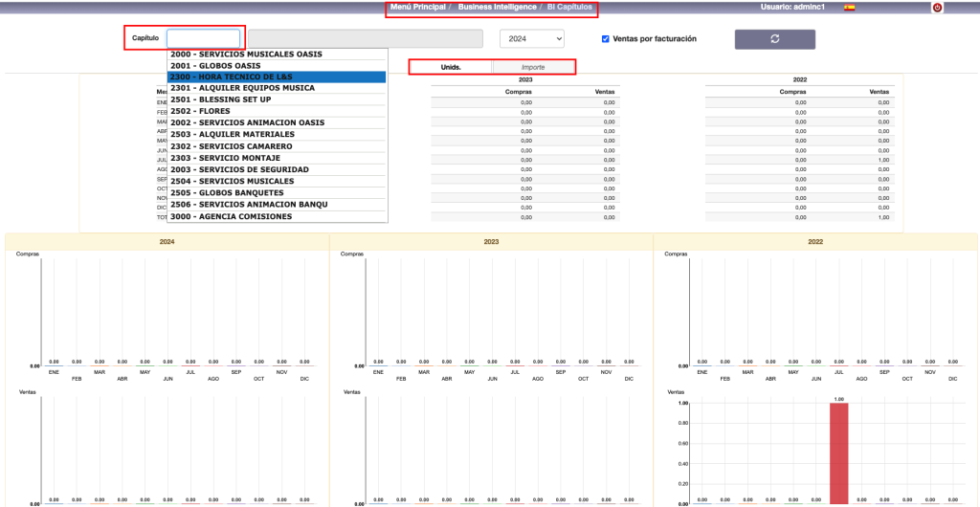Click the red power logout icon
Image resolution: width=980 pixels, height=507 pixels.
tap(937, 8)
